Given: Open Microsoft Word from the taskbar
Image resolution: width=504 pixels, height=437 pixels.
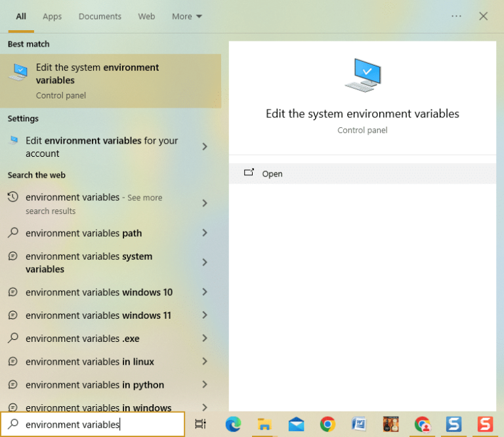Looking at the screenshot, I should pos(359,424).
